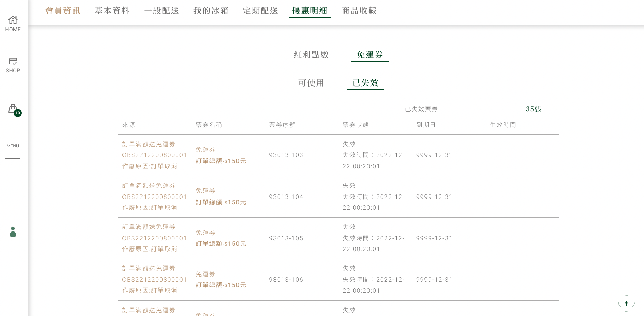Image resolution: width=644 pixels, height=316 pixels.
Task: Switch to 我的冰箱 tab
Action: [211, 11]
